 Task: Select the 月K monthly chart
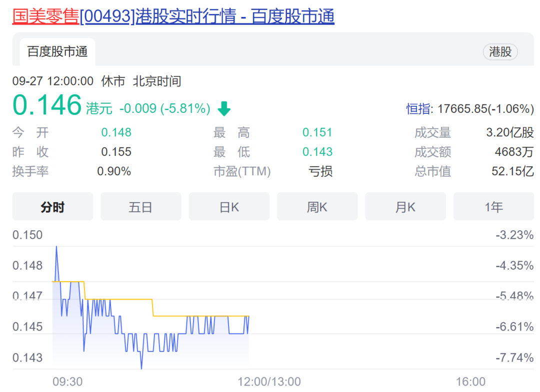click(x=405, y=207)
